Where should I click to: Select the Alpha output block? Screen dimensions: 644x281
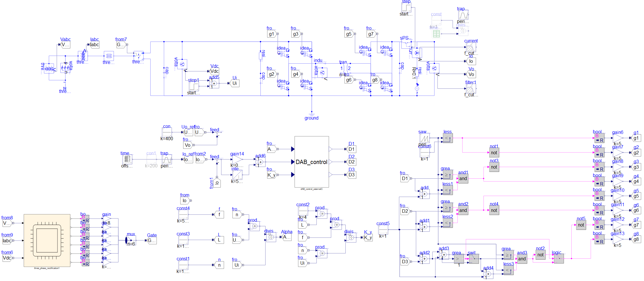click(287, 237)
